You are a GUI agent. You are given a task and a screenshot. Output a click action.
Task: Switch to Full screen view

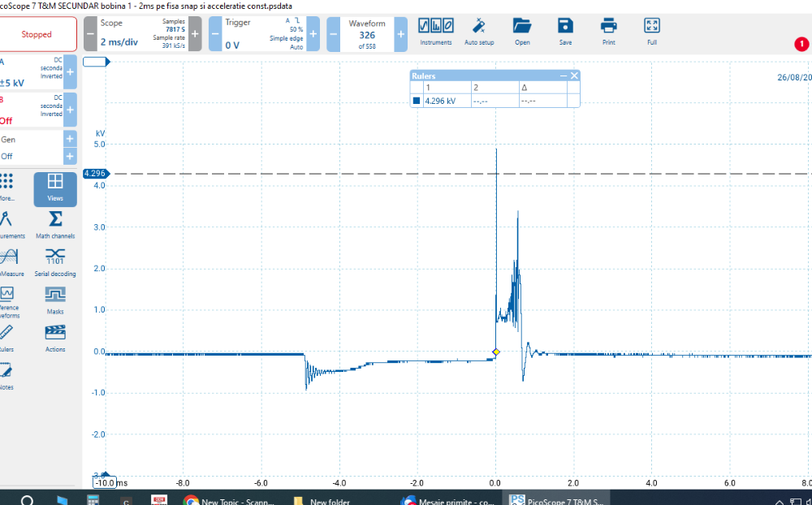coord(651,31)
